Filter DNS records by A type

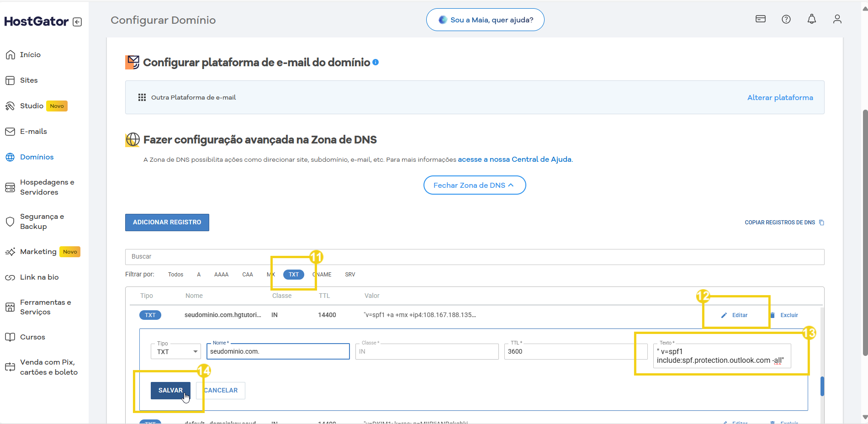coord(199,275)
